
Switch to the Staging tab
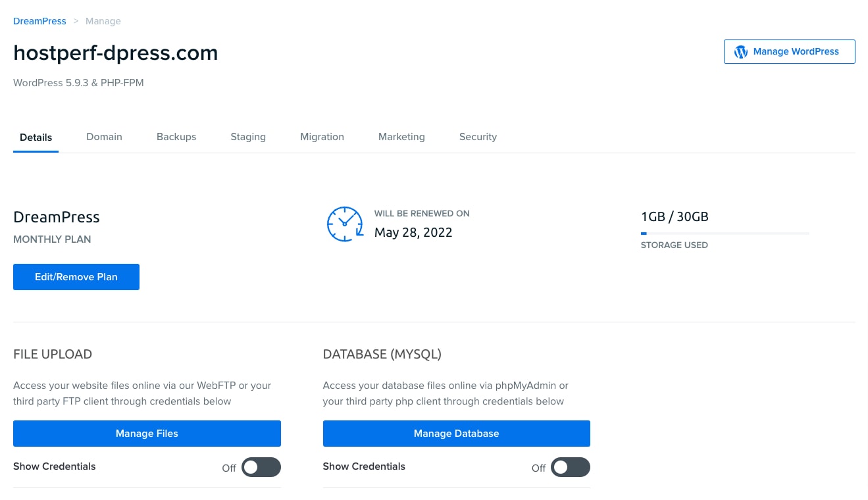248,137
